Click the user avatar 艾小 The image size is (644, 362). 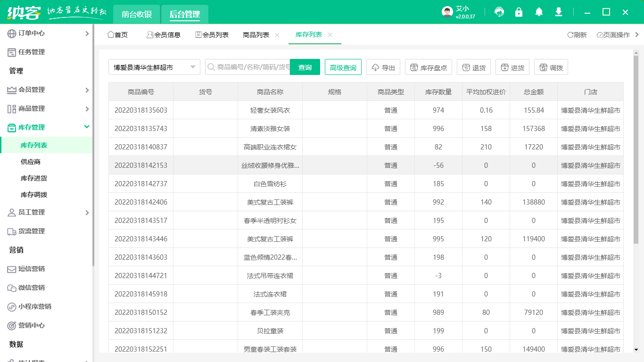tap(447, 12)
